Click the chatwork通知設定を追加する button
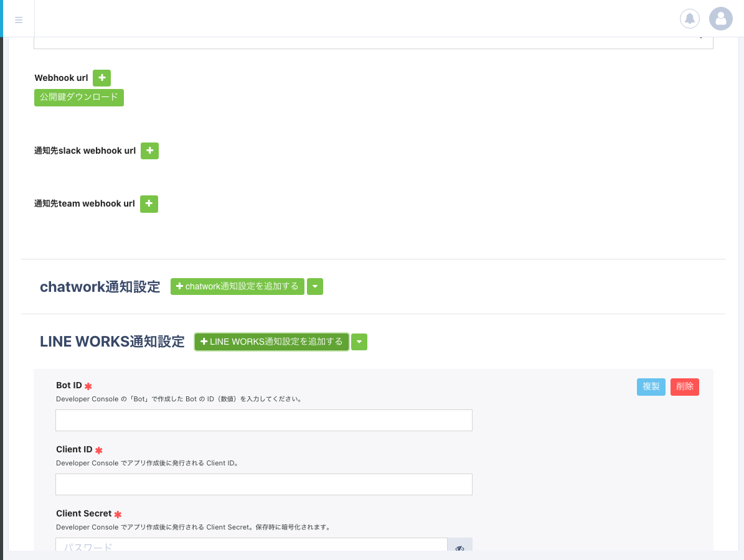 [237, 286]
